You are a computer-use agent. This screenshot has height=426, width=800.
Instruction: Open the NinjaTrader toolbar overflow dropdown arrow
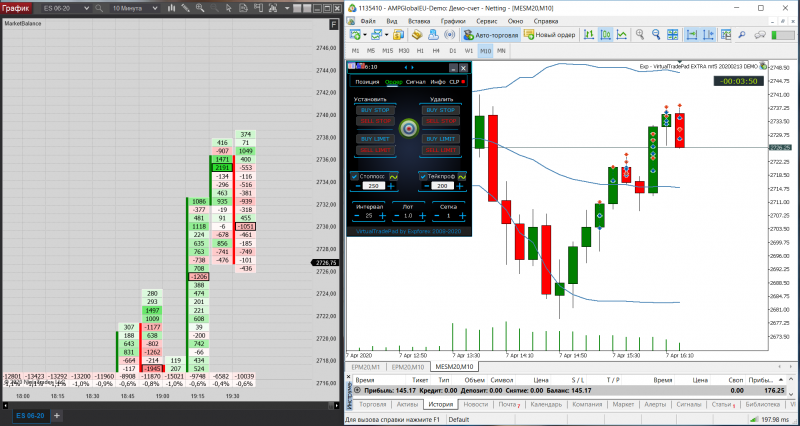pos(287,8)
